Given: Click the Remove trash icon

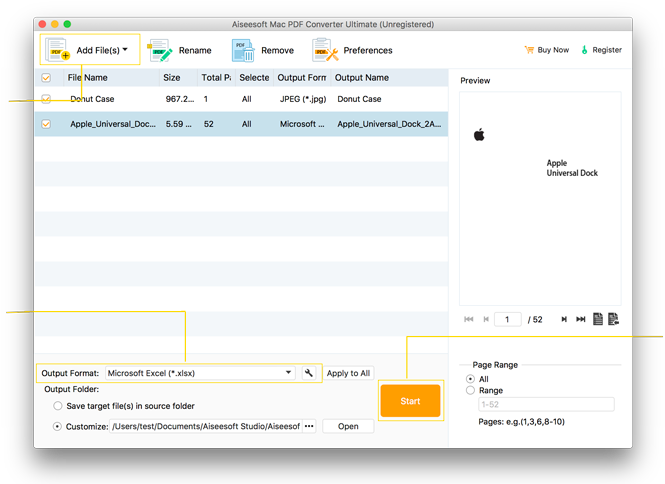Looking at the screenshot, I should tap(243, 50).
